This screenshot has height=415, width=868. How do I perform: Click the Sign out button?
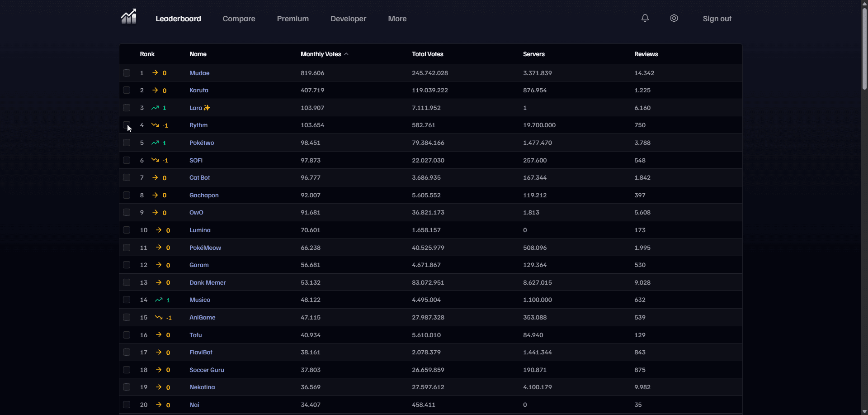(x=717, y=19)
